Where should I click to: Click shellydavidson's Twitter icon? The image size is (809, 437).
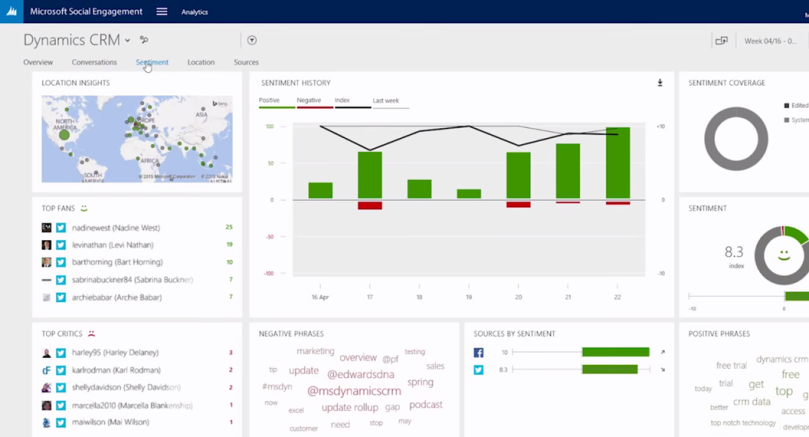point(61,387)
